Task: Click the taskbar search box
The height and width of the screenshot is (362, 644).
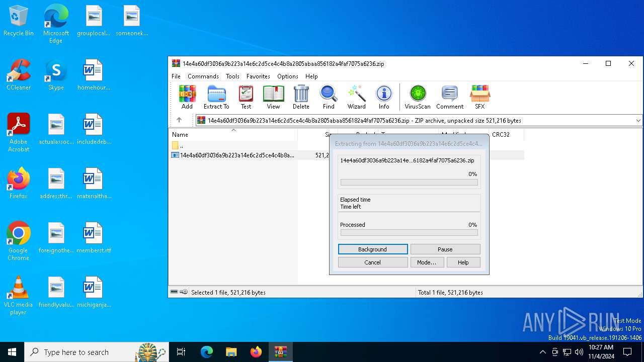Action: pos(97,352)
